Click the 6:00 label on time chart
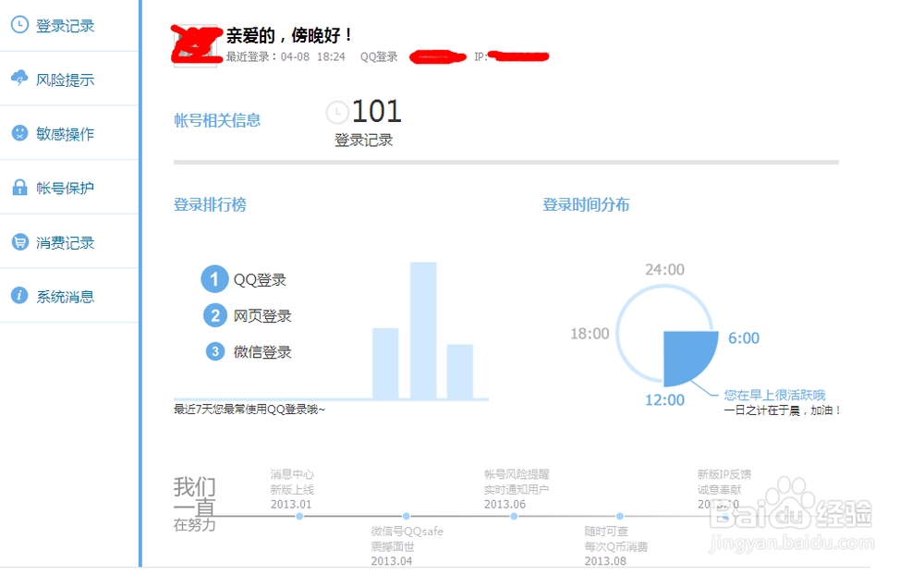Screen dimensions: 924x575 [744, 338]
